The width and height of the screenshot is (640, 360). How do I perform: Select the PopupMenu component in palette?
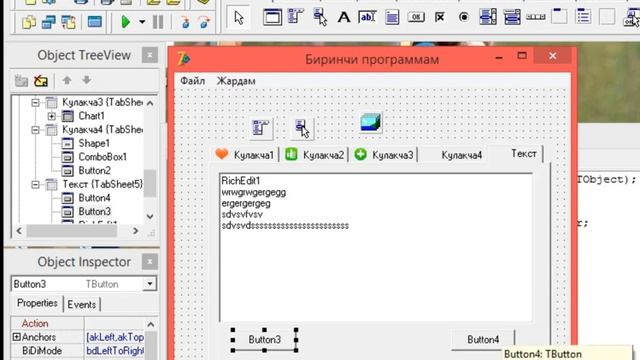(320, 17)
